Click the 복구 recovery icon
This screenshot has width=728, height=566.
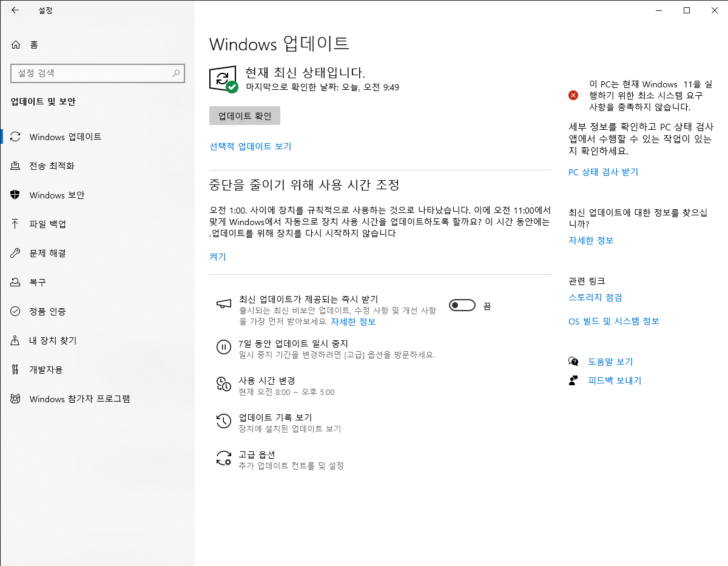pos(16,282)
